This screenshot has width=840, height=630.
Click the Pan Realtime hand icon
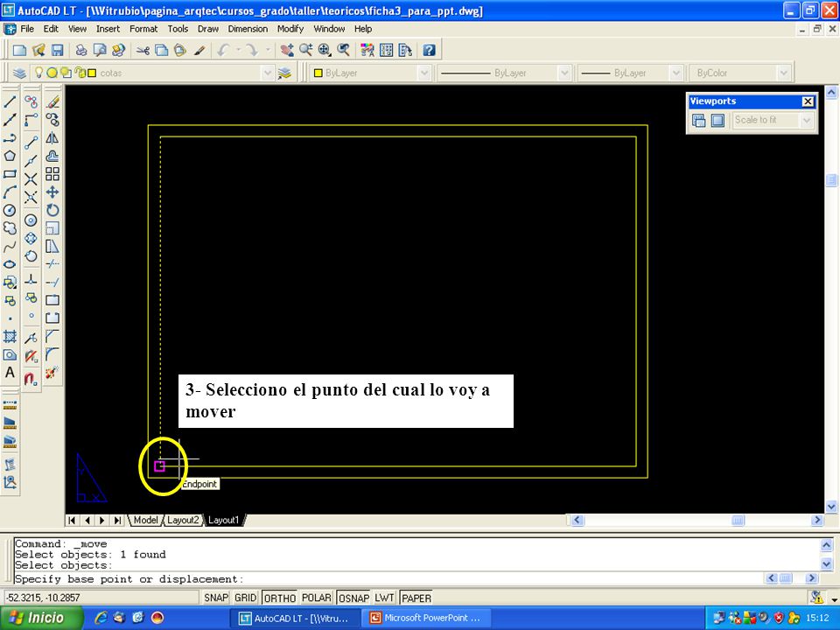pos(287,51)
